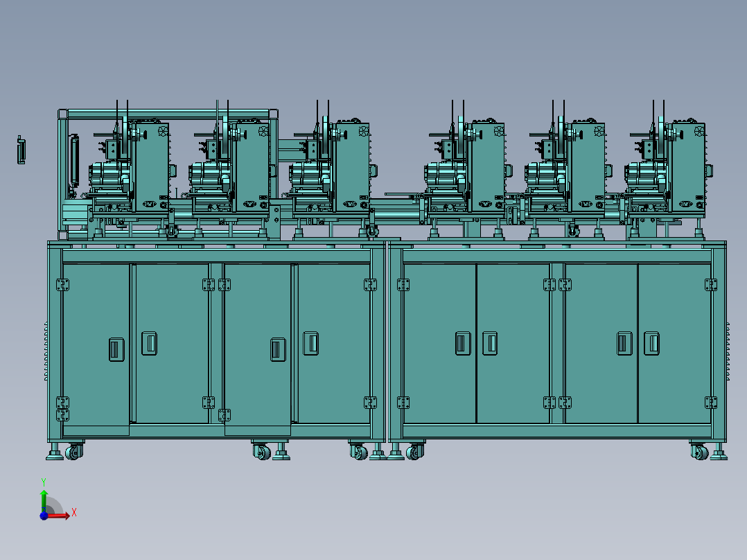The image size is (747, 560).
Task: Select the top-left hinge of the leftmost cabinet door
Action: click(62, 285)
